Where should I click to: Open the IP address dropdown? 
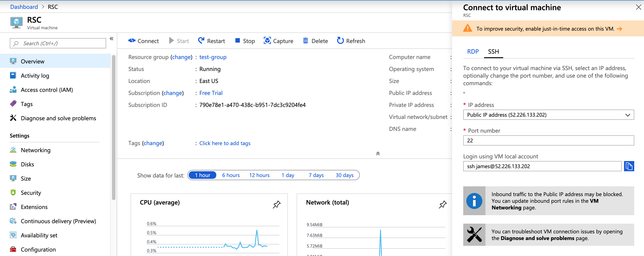click(549, 115)
